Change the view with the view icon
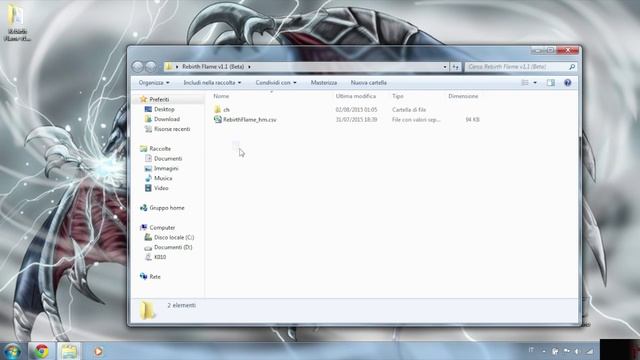 pyautogui.click(x=525, y=83)
